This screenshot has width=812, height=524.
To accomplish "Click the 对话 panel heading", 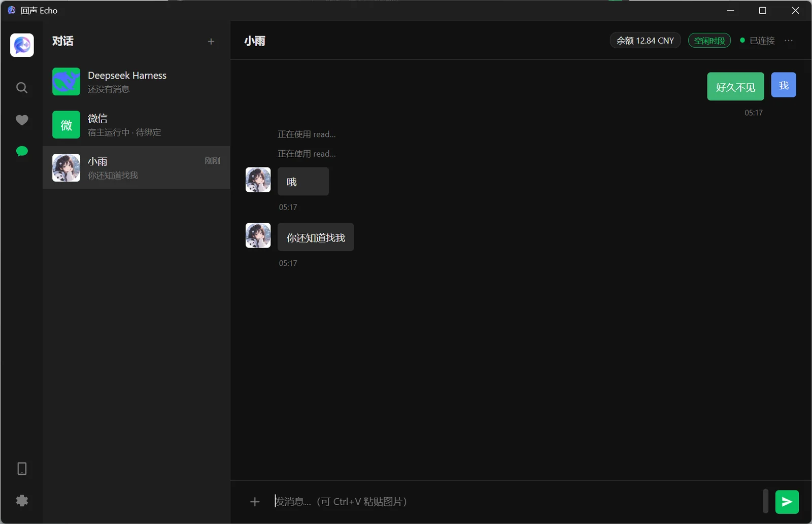I will tap(63, 41).
